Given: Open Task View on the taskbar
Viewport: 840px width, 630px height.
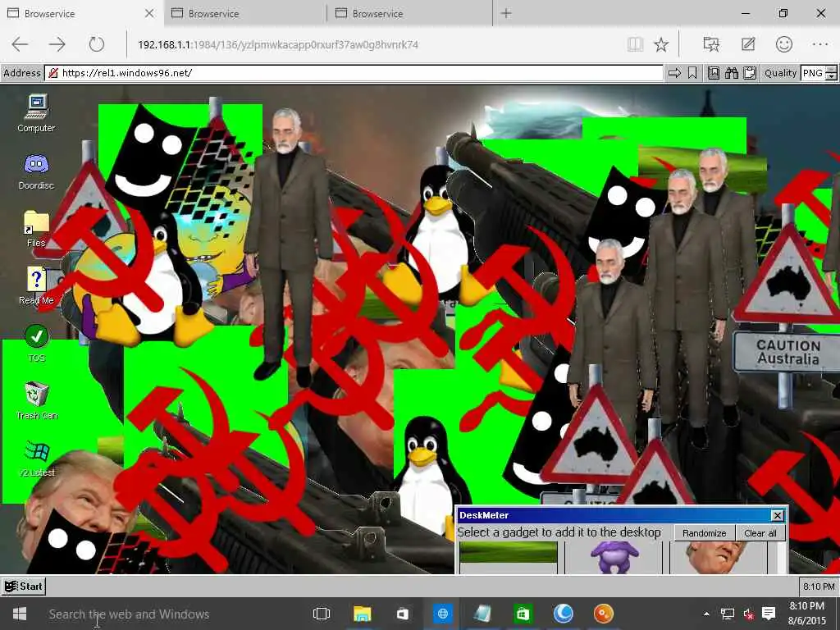Looking at the screenshot, I should tap(322, 614).
